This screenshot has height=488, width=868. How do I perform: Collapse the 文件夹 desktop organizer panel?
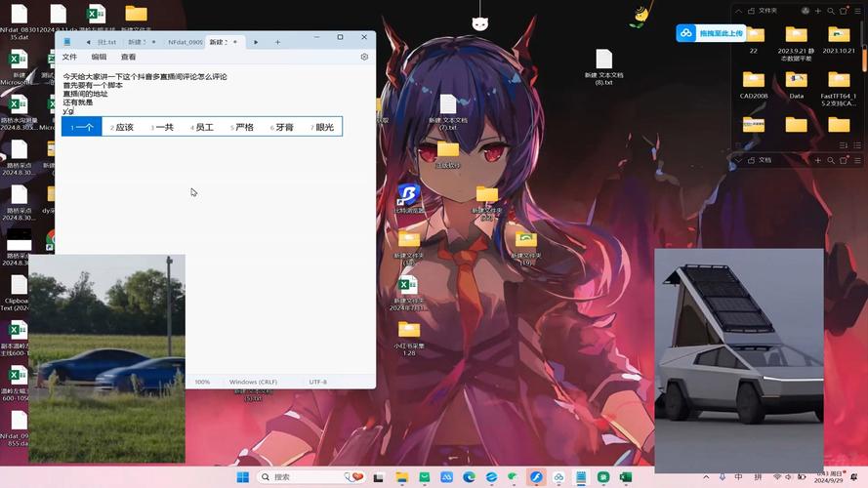pyautogui.click(x=738, y=11)
